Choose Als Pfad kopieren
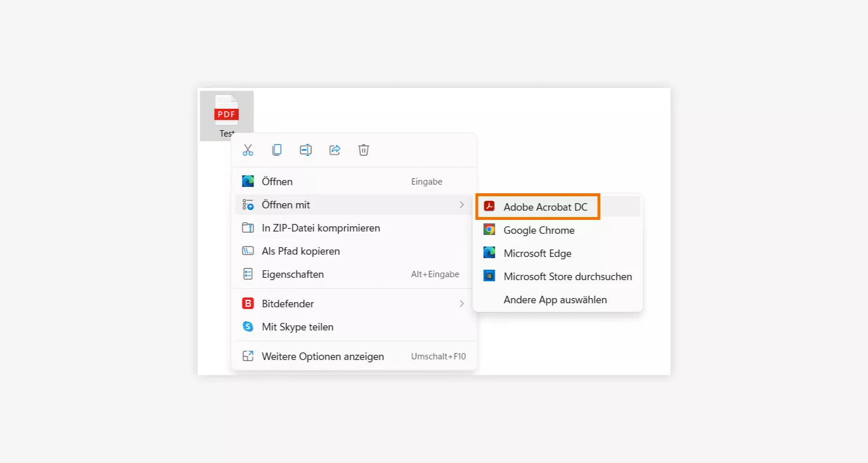This screenshot has width=868, height=463. [x=354, y=251]
